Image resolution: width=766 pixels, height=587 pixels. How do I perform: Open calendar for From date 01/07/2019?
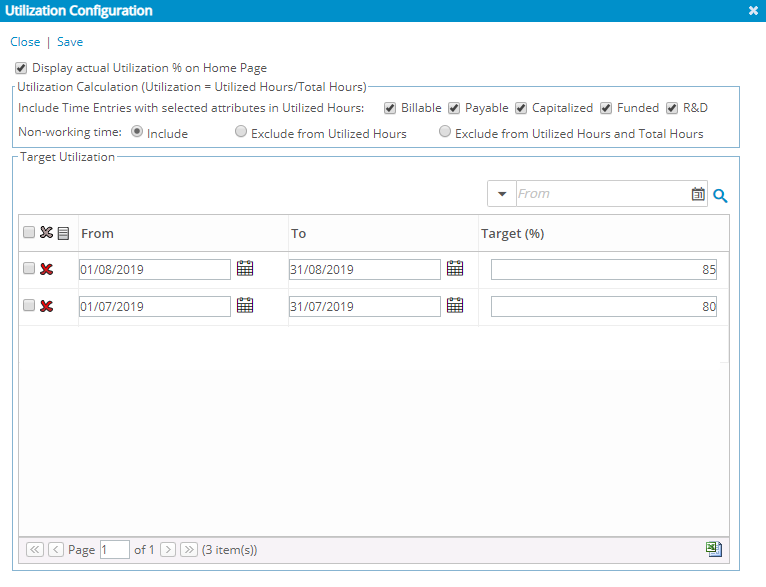click(x=245, y=305)
